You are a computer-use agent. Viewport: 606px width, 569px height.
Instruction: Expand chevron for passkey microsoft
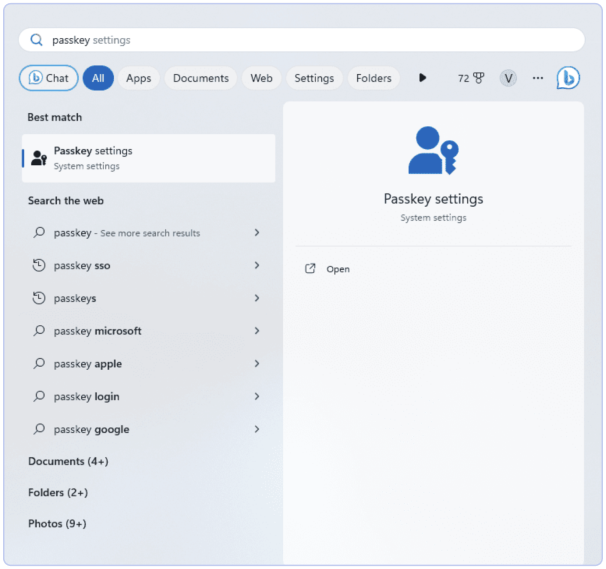pos(257,330)
